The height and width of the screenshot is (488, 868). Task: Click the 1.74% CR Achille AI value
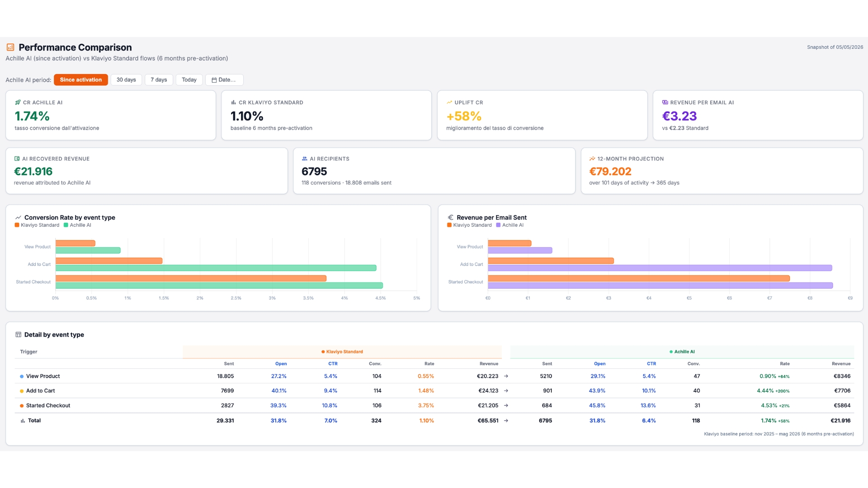pyautogui.click(x=32, y=116)
